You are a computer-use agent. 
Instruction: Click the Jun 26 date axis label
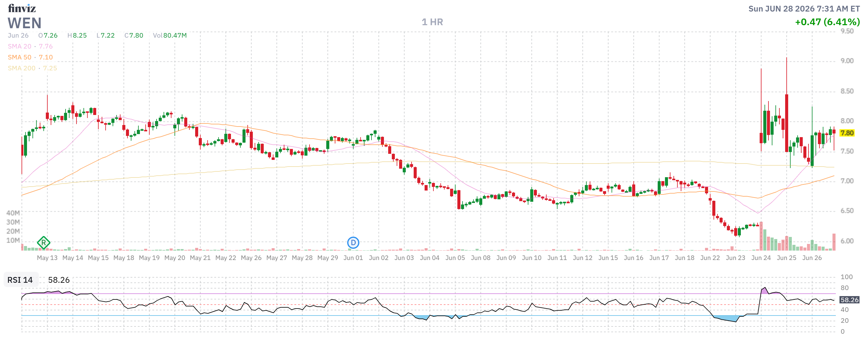tap(812, 258)
